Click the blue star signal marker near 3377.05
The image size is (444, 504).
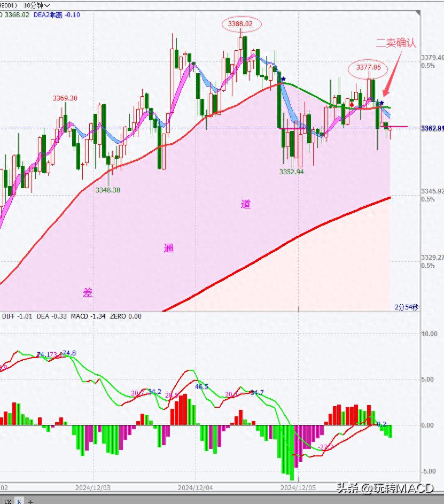click(381, 103)
